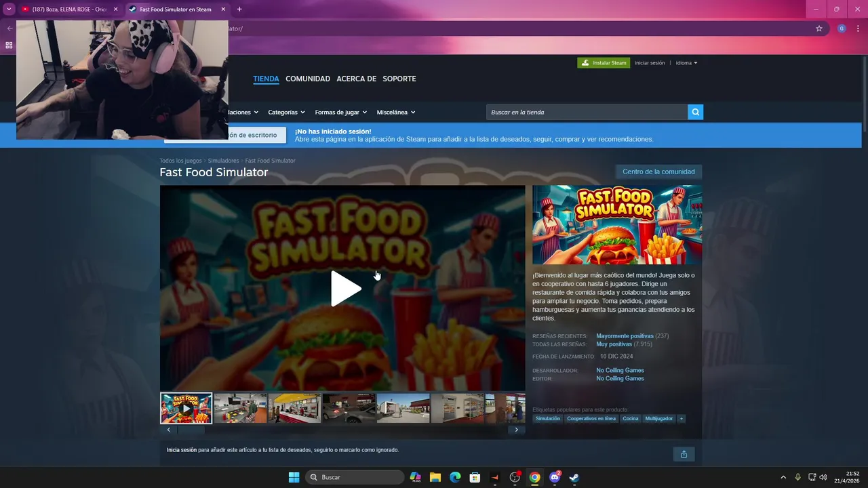The width and height of the screenshot is (868, 488).
Task: Click Mayormente positivas recent reviews link
Action: click(625, 336)
